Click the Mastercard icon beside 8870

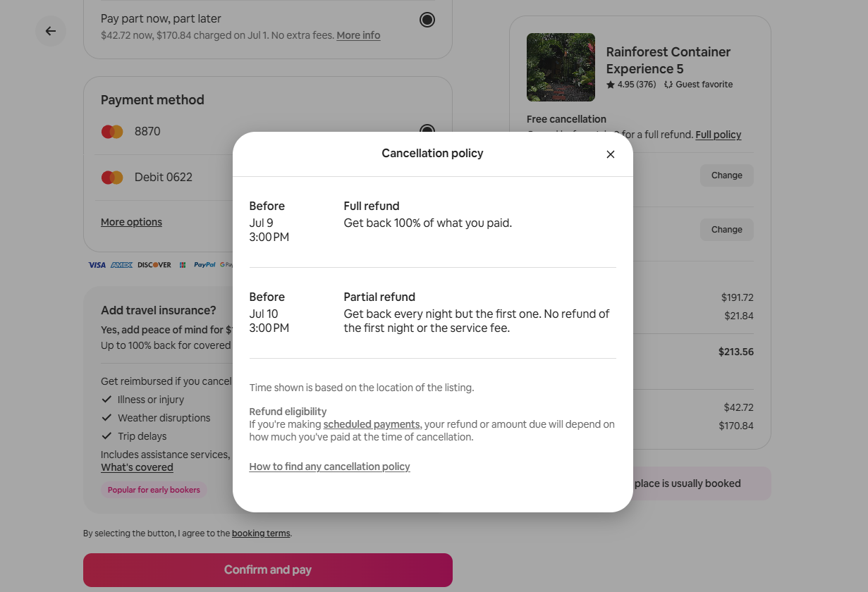(x=112, y=132)
